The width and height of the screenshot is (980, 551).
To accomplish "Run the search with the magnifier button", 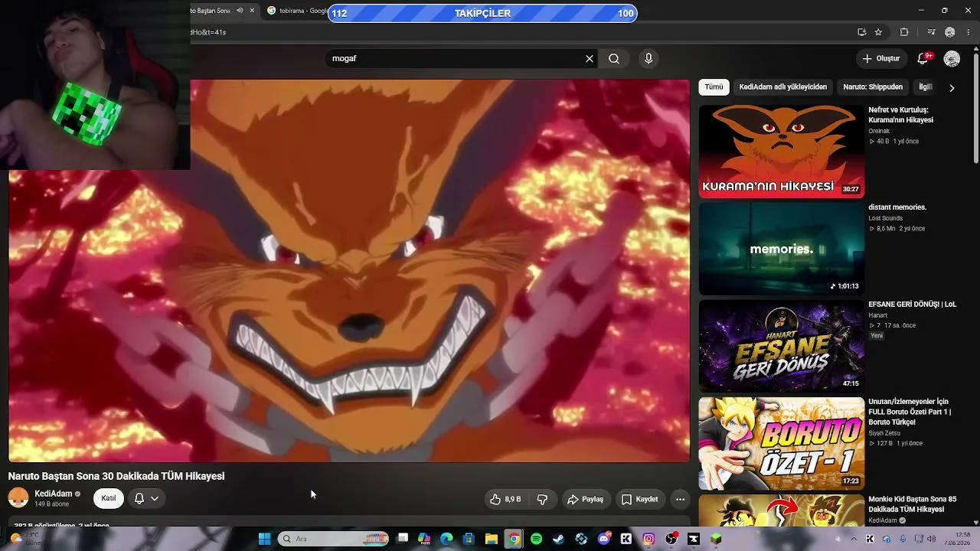I will click(x=614, y=59).
